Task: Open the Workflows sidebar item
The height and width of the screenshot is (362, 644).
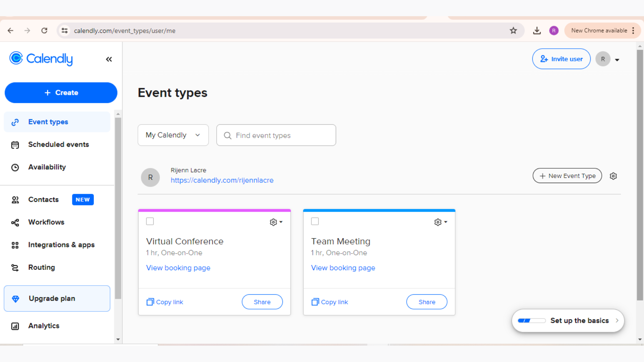Action: (x=46, y=222)
